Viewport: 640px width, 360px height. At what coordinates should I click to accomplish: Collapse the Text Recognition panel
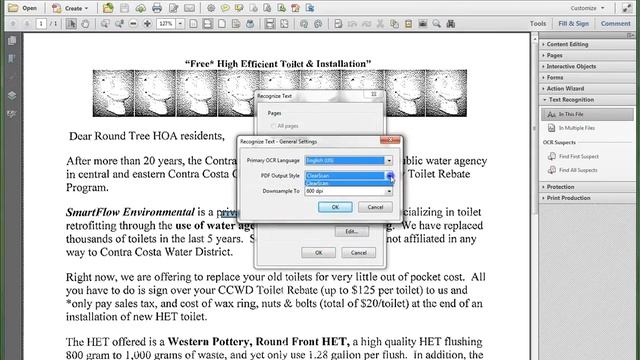coord(587,100)
